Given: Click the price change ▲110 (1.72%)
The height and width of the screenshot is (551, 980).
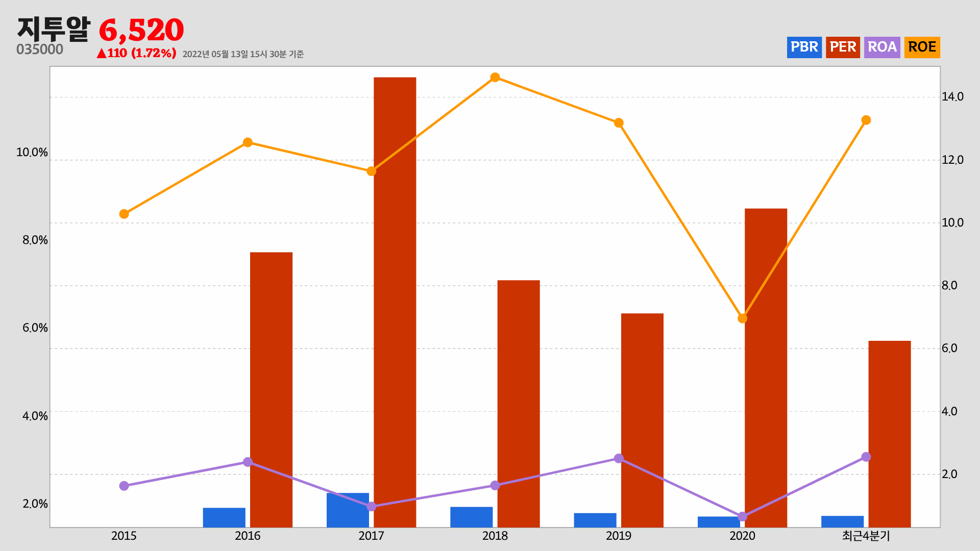Looking at the screenshot, I should pos(136,53).
